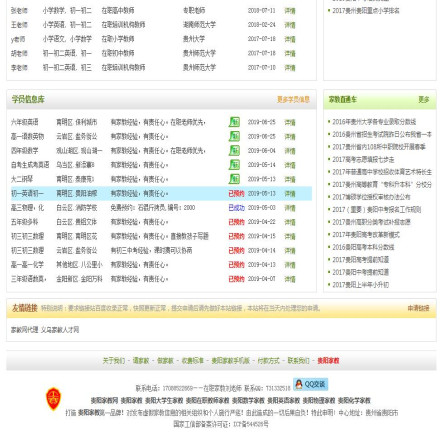The image size is (440, 440).
Task: Open 更多 in the 家教直通车 header
Action: [x=424, y=99]
